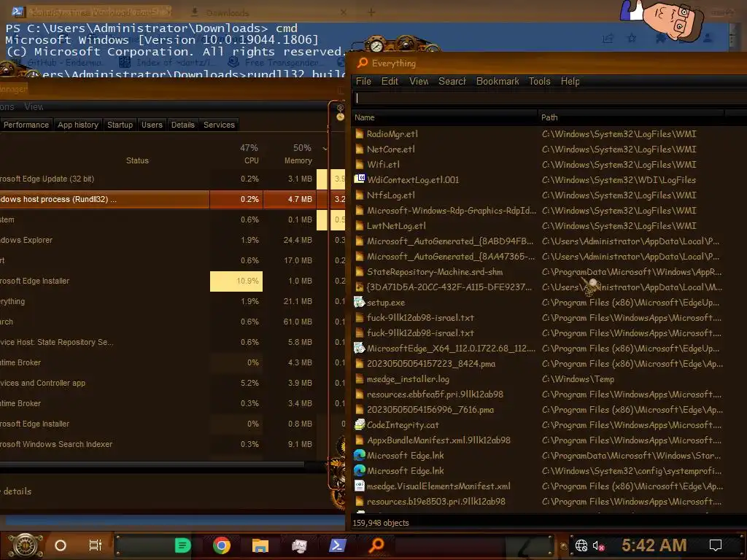Select NtfsLog.etl file result
The height and width of the screenshot is (560, 747).
(x=391, y=195)
